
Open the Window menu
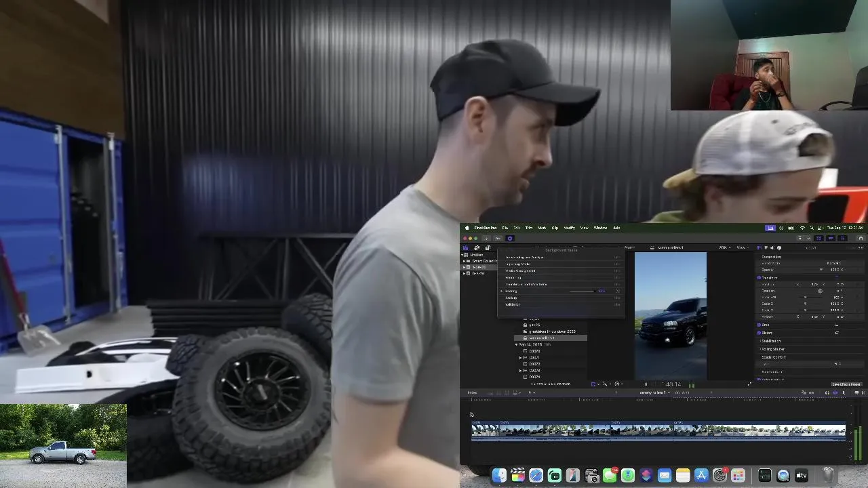(600, 228)
